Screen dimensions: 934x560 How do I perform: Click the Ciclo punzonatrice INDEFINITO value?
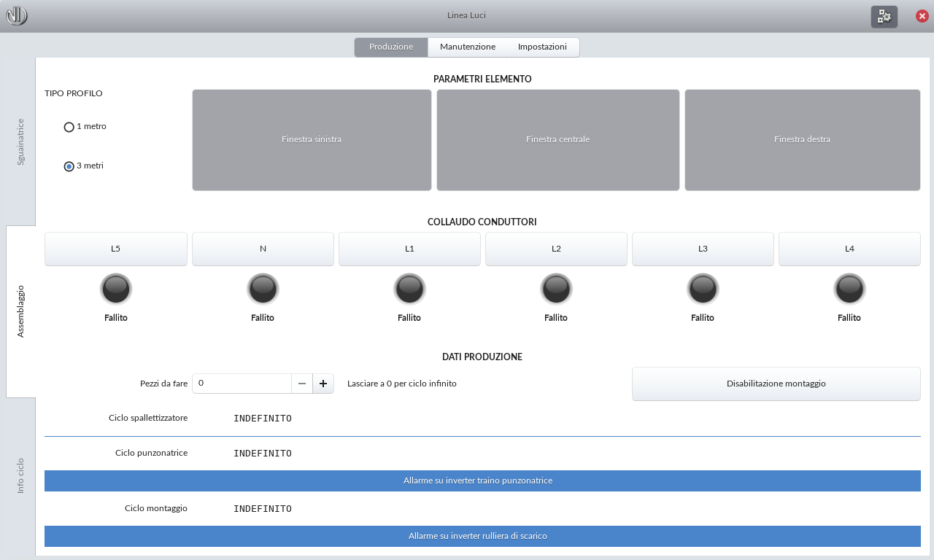click(263, 454)
